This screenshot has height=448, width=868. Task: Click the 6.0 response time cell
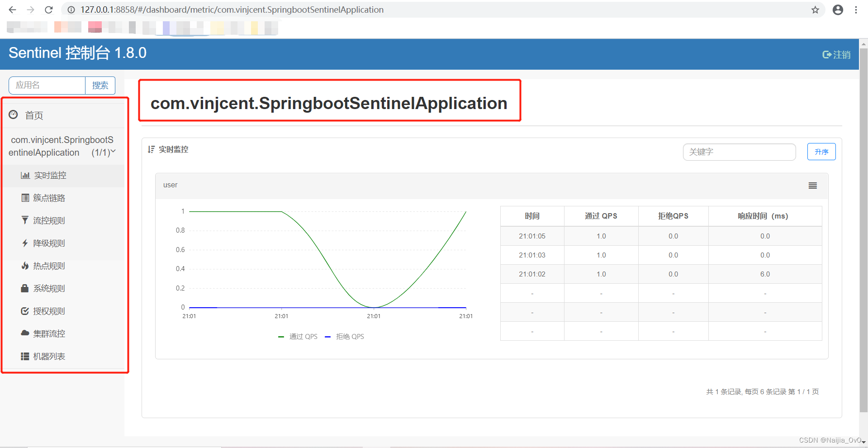coord(765,274)
